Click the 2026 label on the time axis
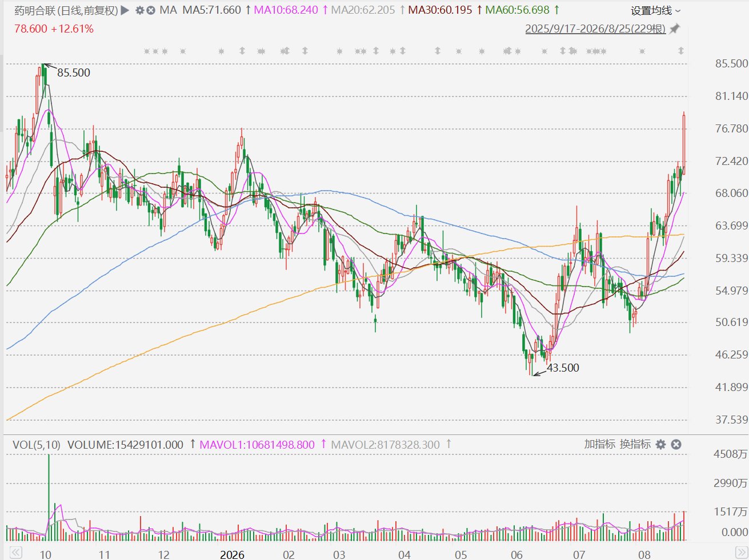This screenshot has height=560, width=749. click(232, 555)
